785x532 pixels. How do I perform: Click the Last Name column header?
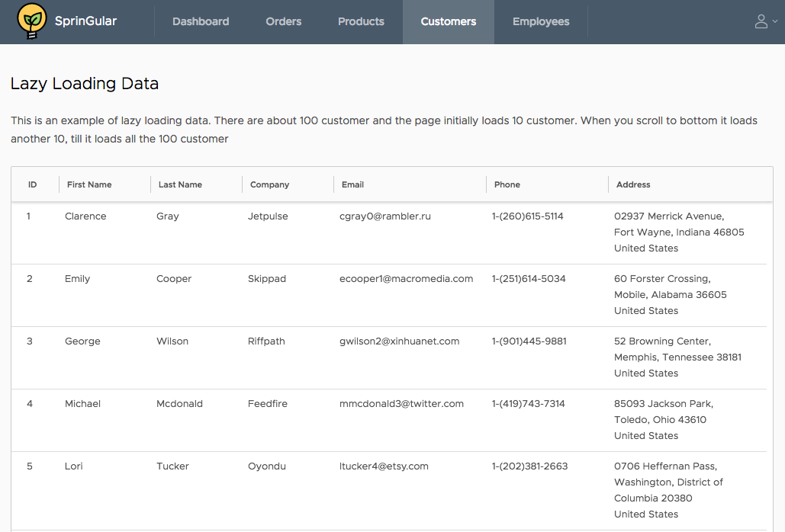point(180,184)
